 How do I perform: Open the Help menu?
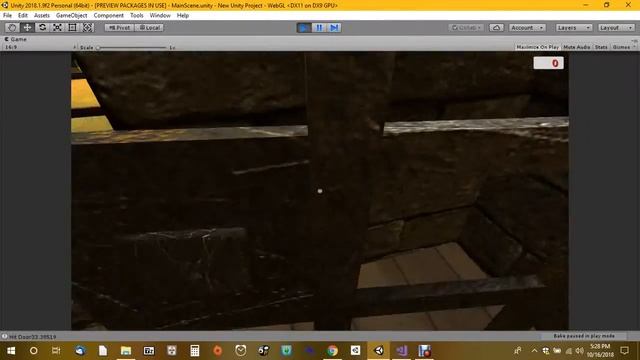click(182, 16)
